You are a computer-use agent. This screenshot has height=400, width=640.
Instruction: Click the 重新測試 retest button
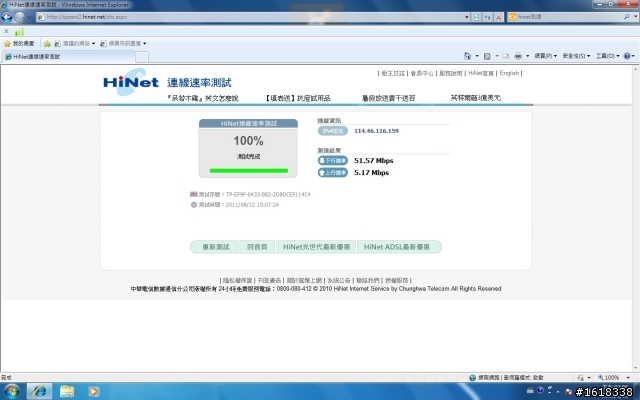tap(215, 247)
